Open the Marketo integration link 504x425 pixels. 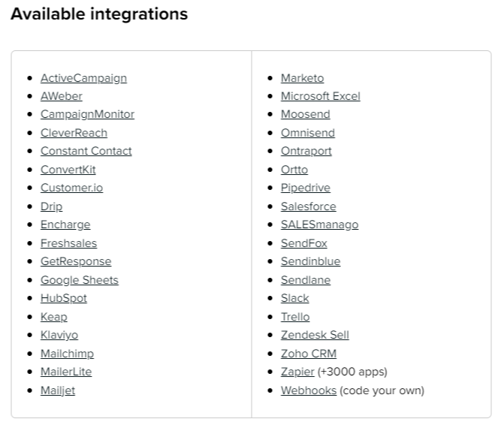point(302,78)
